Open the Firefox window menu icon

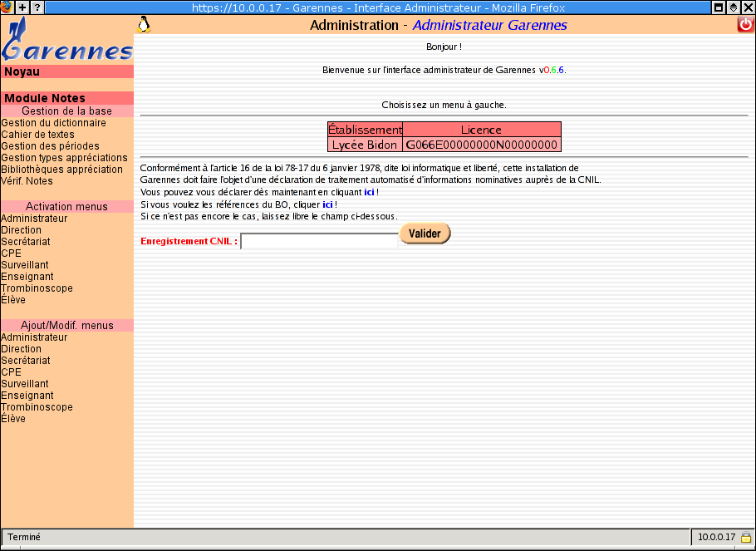(x=7, y=7)
